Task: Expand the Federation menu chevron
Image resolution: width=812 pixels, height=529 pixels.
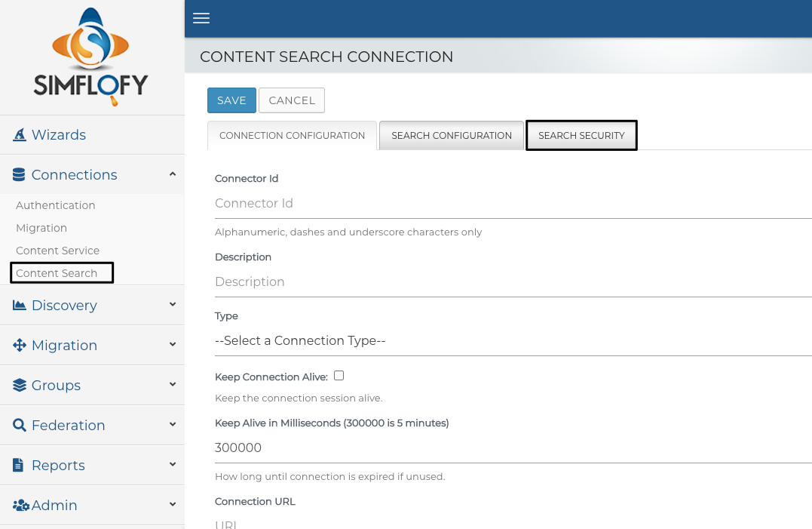Action: pyautogui.click(x=173, y=424)
